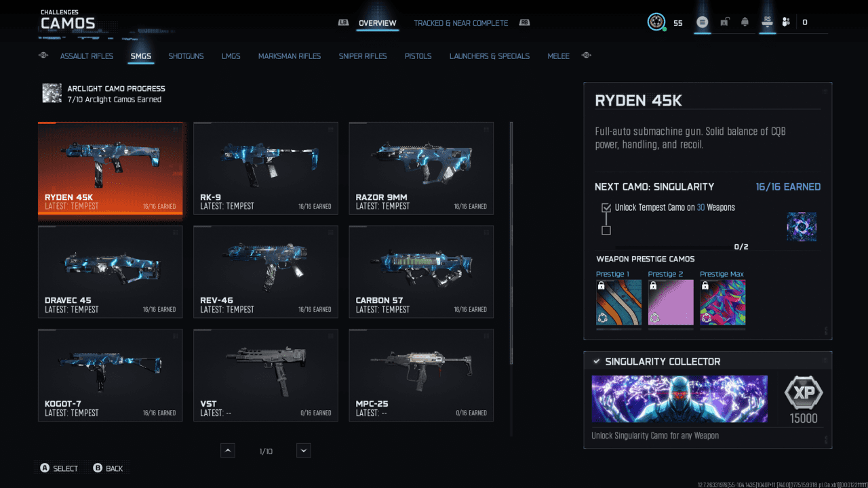Screen dimensions: 868x488
Task: Open the player profile emblem icon
Action: tap(656, 22)
